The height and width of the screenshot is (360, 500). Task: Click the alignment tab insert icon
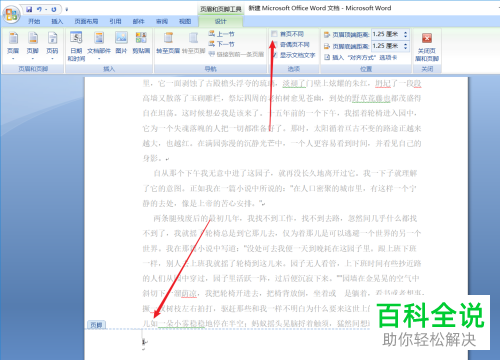[327, 58]
